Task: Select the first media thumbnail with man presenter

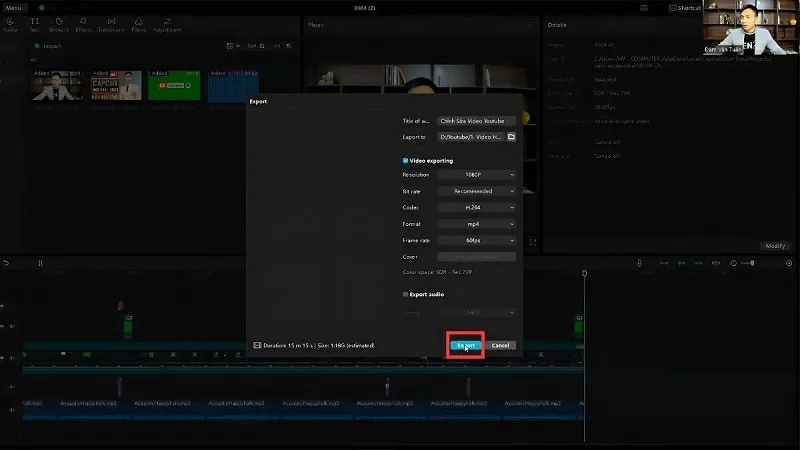Action: 57,85
